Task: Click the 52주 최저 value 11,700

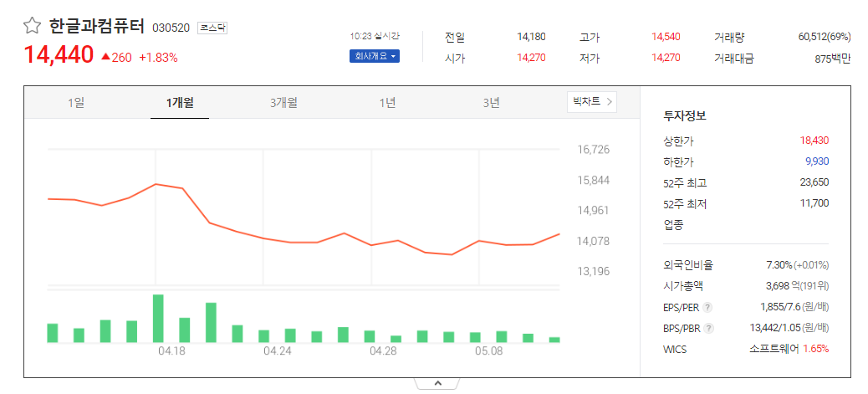Action: pyautogui.click(x=814, y=203)
